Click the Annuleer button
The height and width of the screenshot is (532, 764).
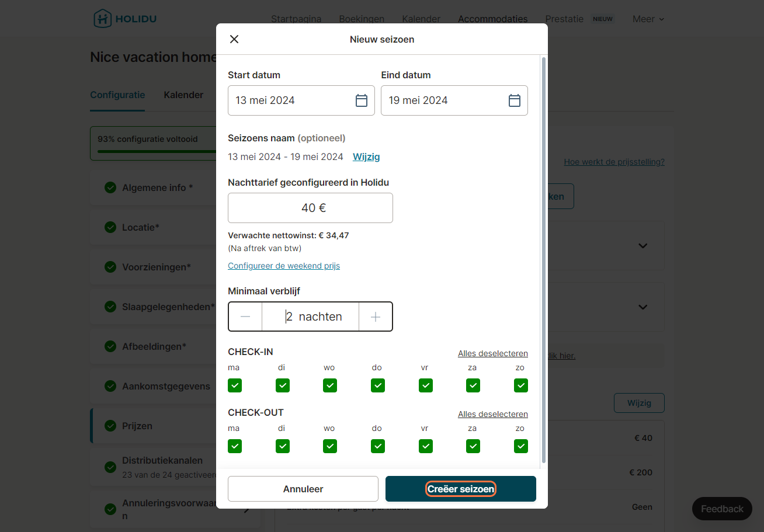(303, 489)
